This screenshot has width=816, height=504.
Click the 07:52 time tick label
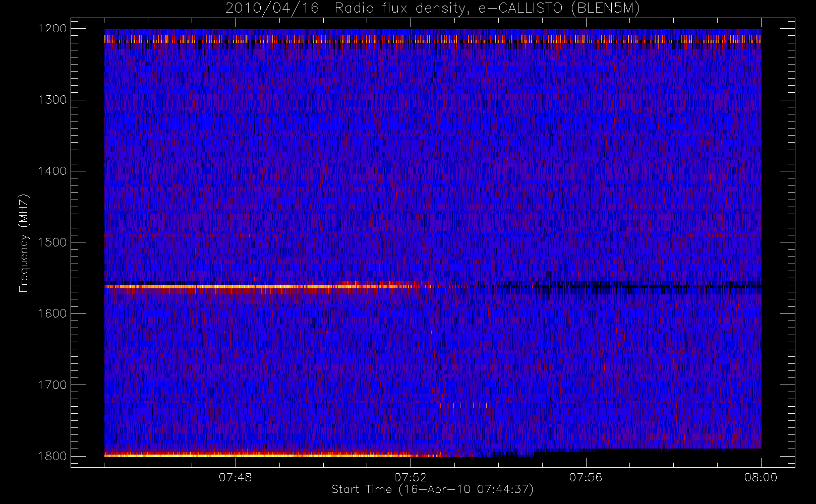411,477
